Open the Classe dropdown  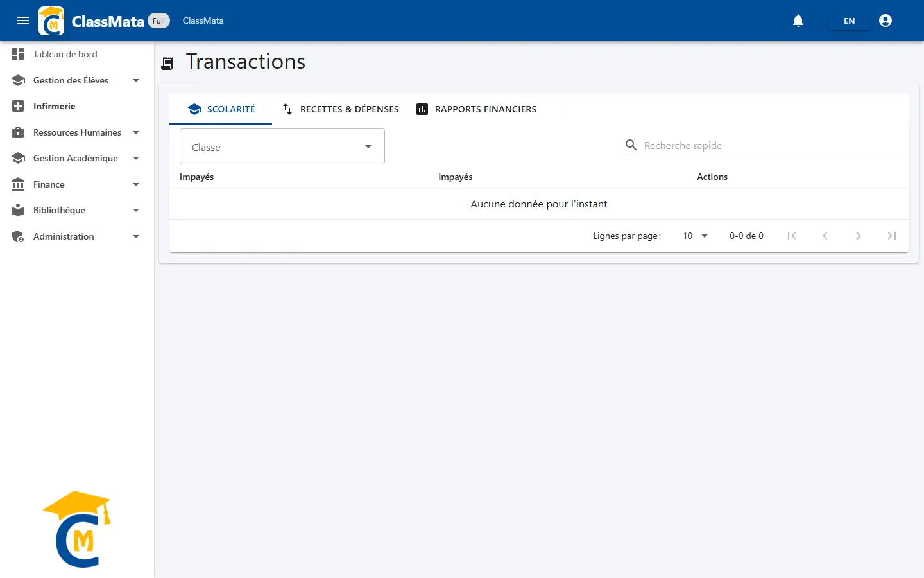(282, 146)
